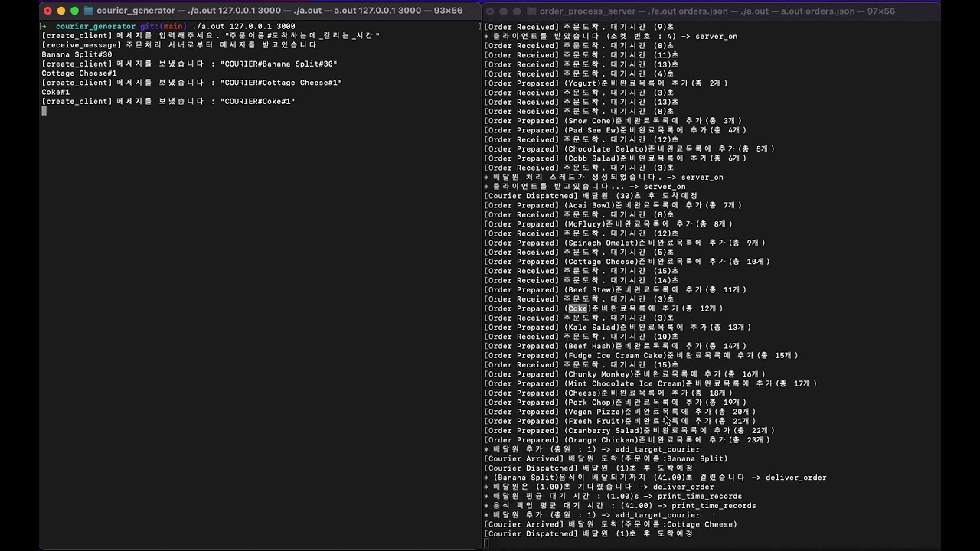Close the courier_generator terminal window
The width and height of the screenshot is (980, 551).
47,11
